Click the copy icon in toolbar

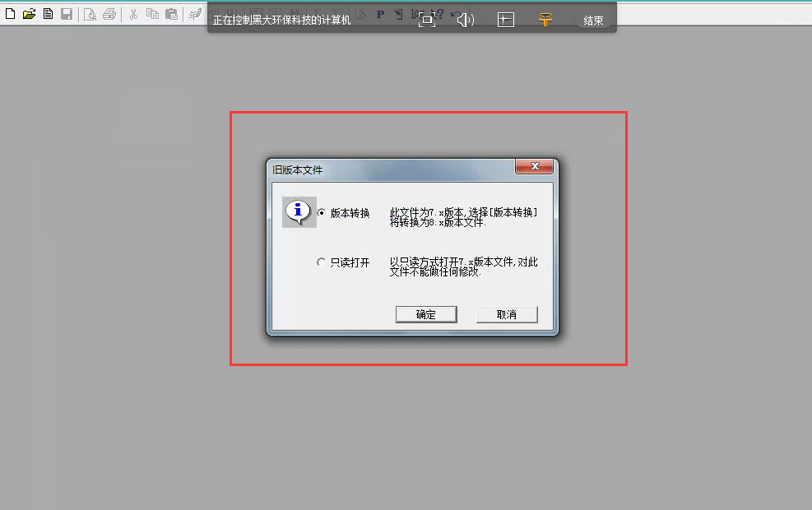pos(152,14)
